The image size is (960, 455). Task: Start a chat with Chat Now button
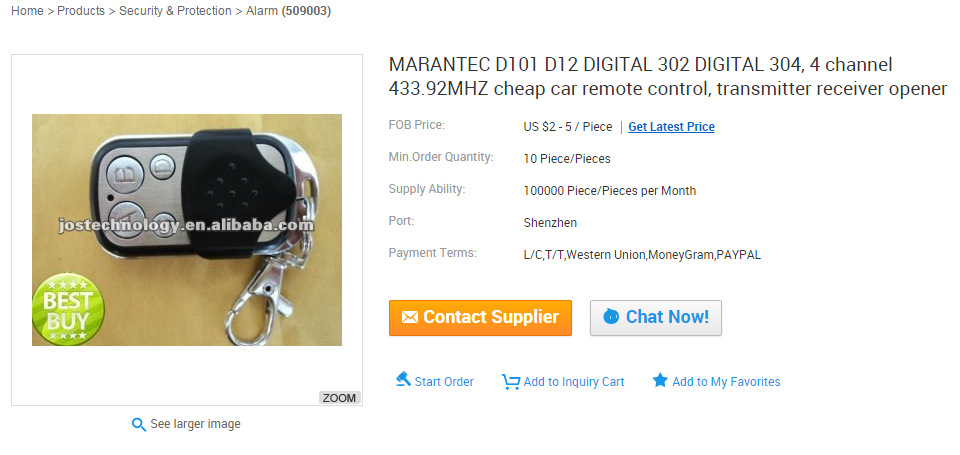coord(656,318)
